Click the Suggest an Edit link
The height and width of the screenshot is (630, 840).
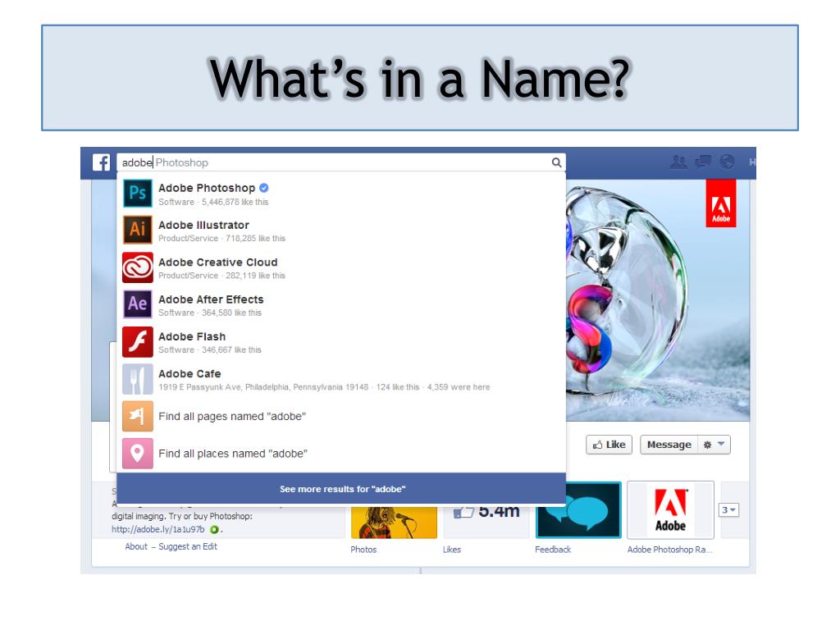pyautogui.click(x=188, y=546)
